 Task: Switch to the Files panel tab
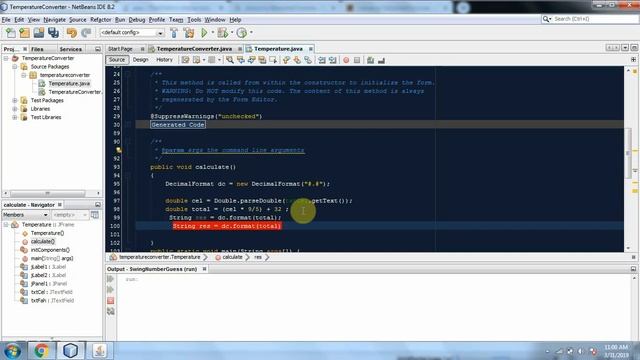tap(37, 49)
